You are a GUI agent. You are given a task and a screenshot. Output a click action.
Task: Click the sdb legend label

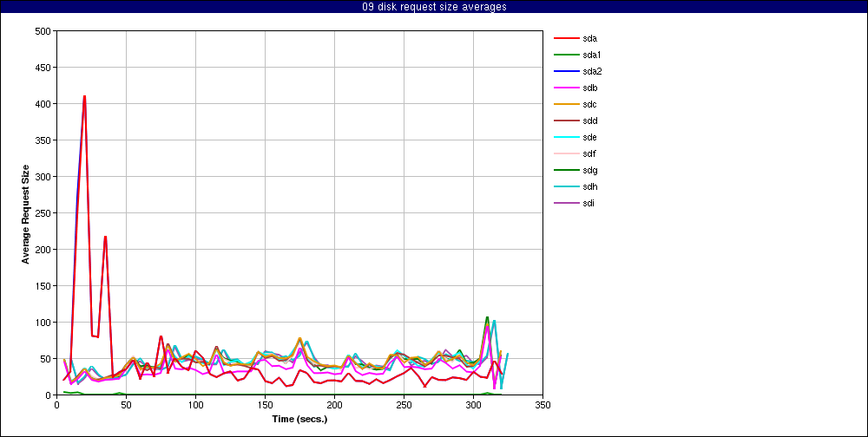point(589,88)
